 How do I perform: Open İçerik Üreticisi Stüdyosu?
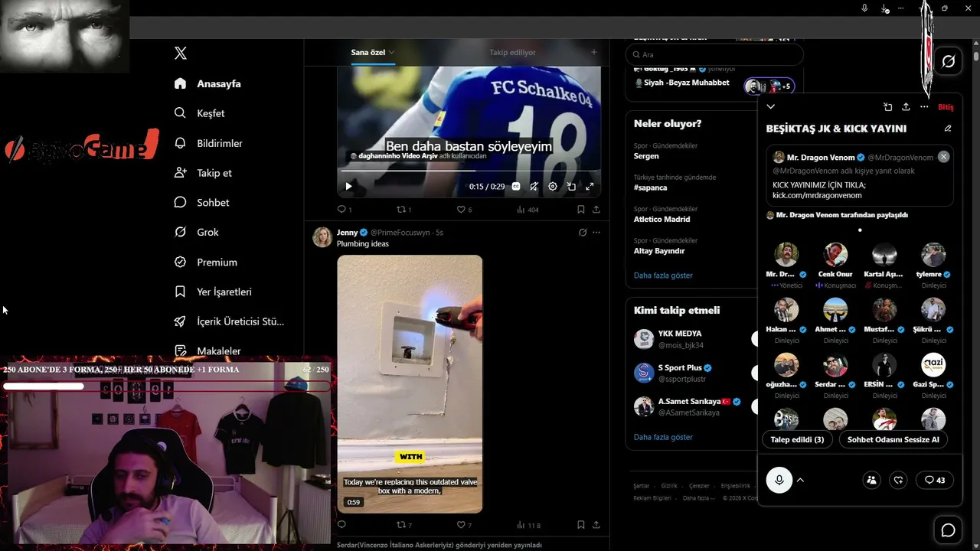pyautogui.click(x=229, y=321)
